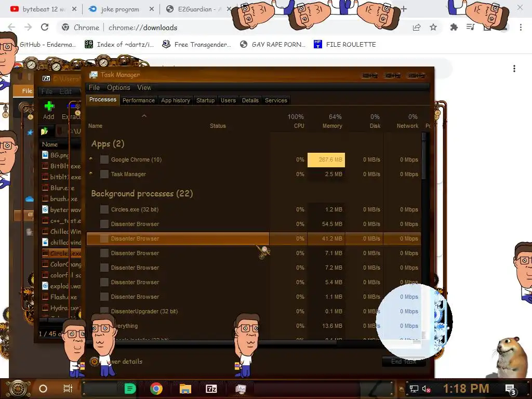Open Task Manager File menu
The height and width of the screenshot is (399, 532).
pyautogui.click(x=95, y=87)
